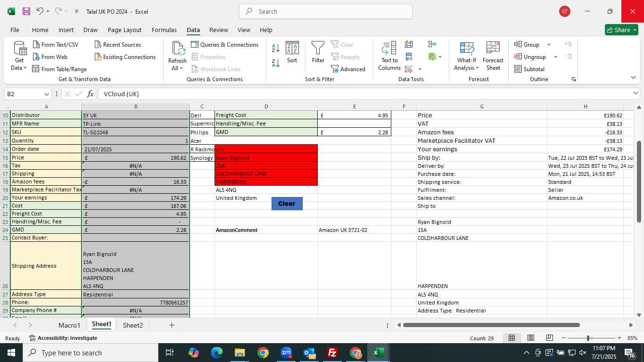Open the Group dropdown arrow
The height and width of the screenshot is (362, 644).
pyautogui.click(x=549, y=45)
